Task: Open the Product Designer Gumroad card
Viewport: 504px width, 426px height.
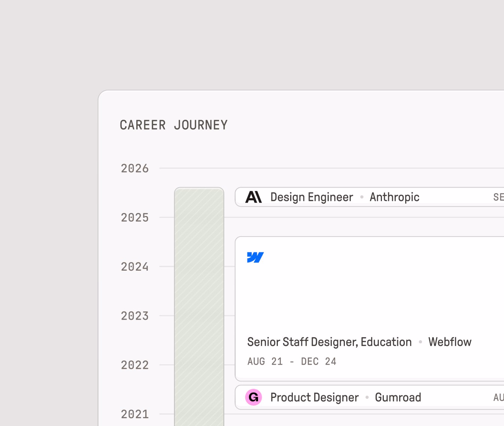Action: coord(370,397)
